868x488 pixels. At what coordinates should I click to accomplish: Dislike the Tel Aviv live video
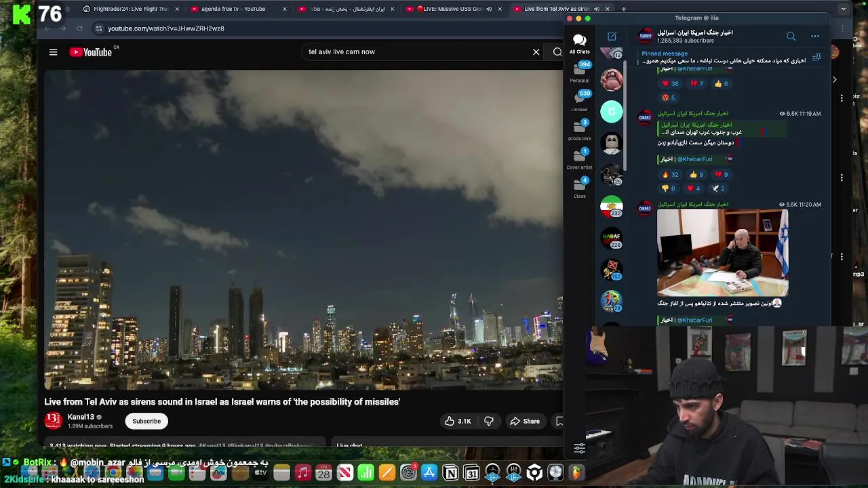tap(489, 422)
